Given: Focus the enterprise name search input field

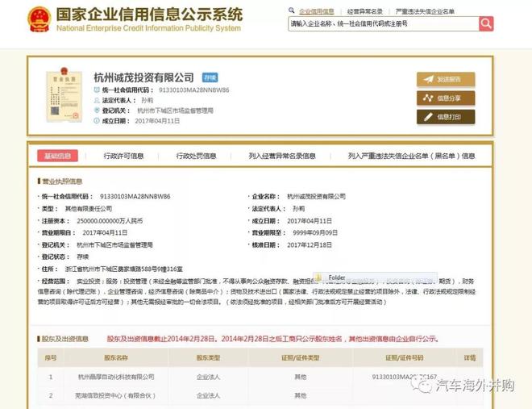Looking at the screenshot, I should [x=384, y=23].
